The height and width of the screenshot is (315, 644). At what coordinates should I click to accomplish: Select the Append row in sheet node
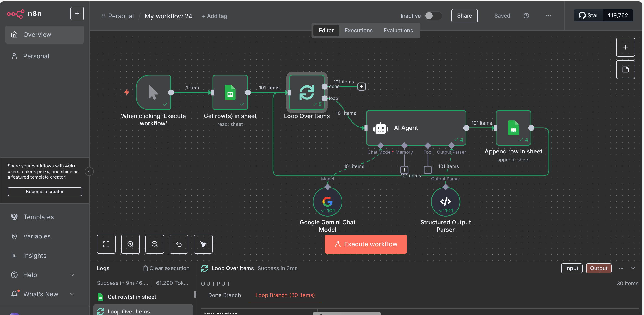[513, 128]
